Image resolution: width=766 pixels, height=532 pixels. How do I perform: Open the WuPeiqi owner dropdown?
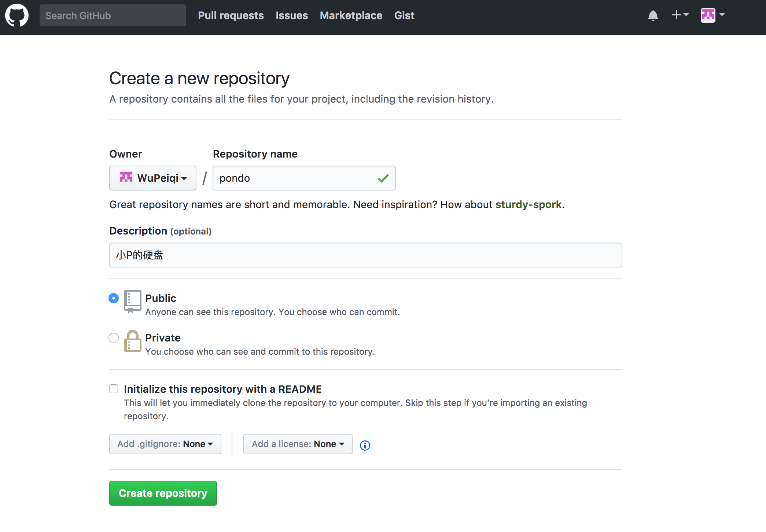[153, 178]
